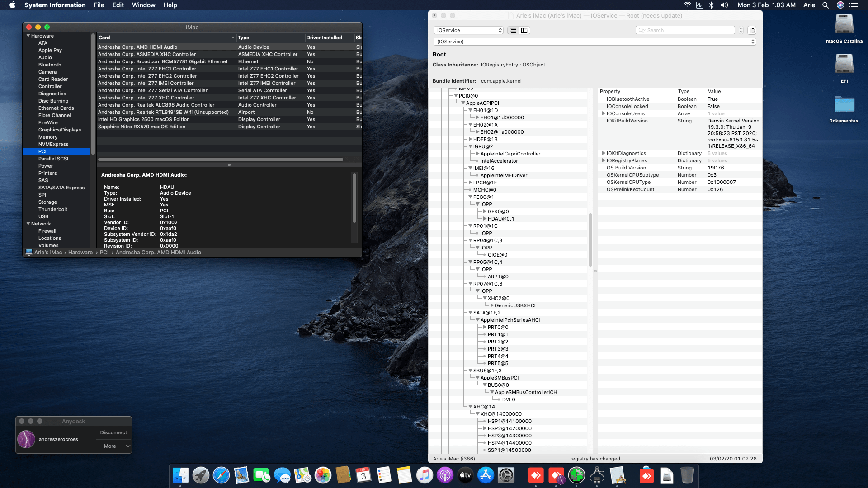Viewport: 868px width, 488px height.
Task: Collapse the IGPU@2 tree node
Action: tap(470, 146)
